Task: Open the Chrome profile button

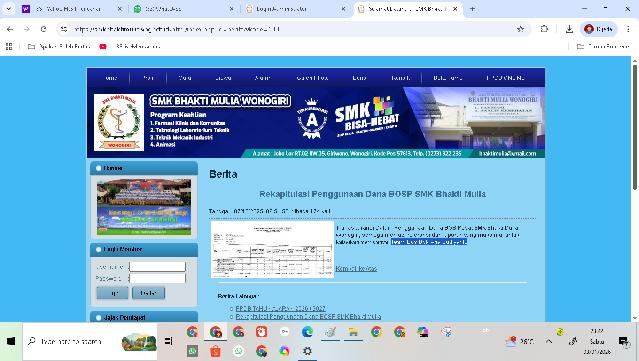Action: pyautogui.click(x=598, y=29)
